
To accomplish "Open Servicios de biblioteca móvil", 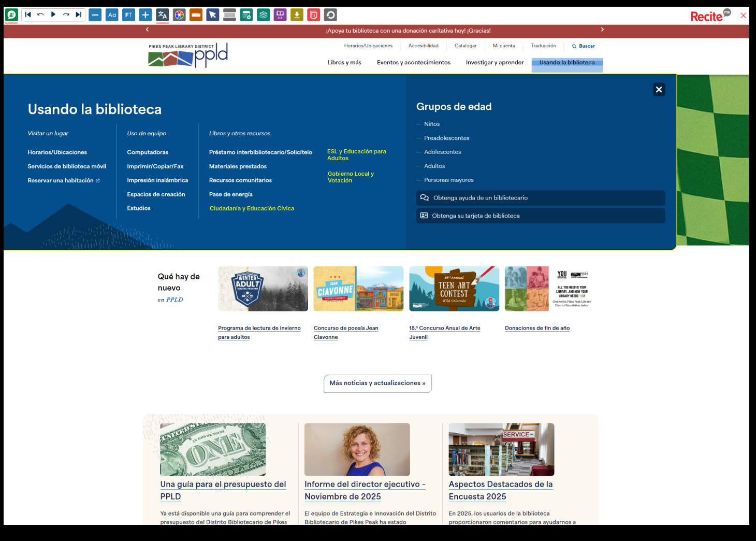I will [x=67, y=166].
